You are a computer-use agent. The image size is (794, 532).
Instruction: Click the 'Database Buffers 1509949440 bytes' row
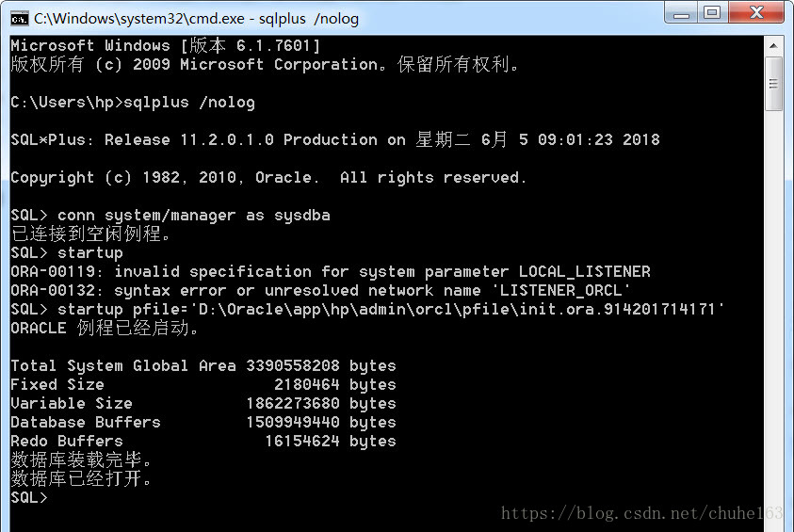[203, 422]
